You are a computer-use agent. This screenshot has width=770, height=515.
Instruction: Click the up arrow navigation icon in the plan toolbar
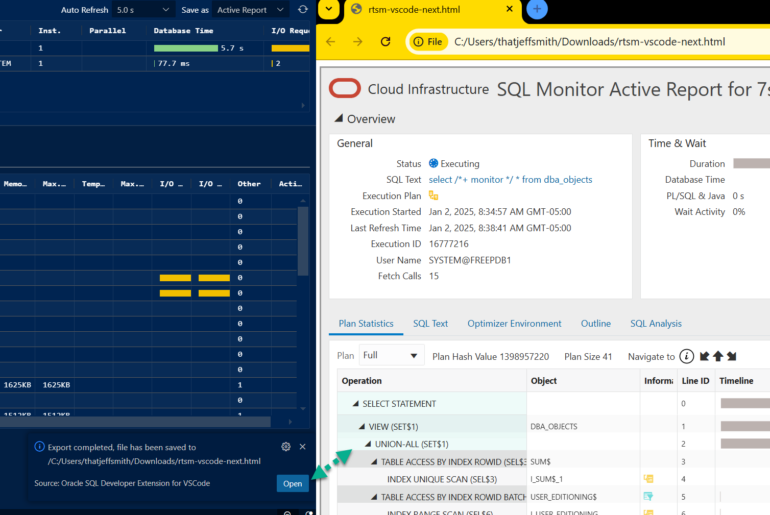pyautogui.click(x=717, y=356)
